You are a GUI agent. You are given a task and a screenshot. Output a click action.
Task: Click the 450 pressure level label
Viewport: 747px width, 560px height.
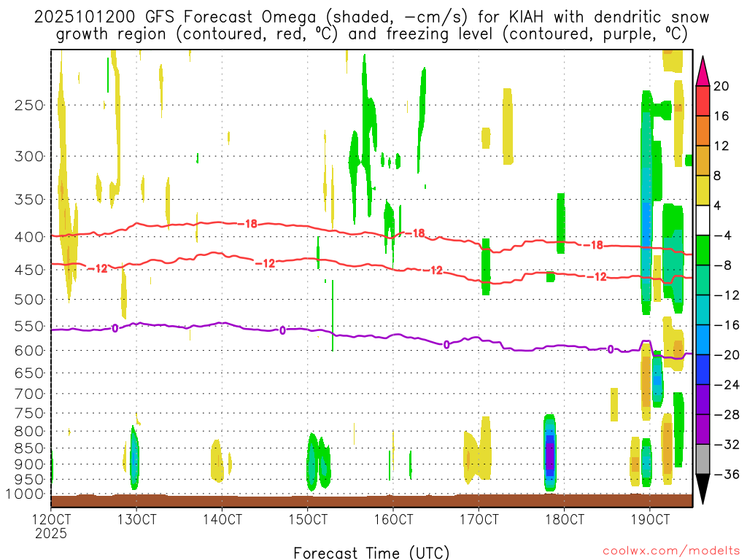click(29, 270)
